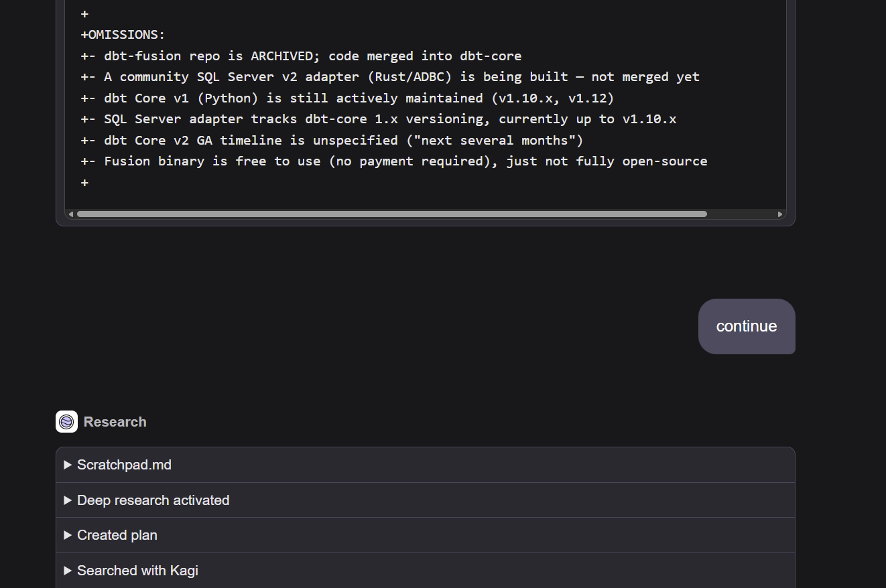Viewport: 886px width, 588px height.
Task: Click the line about community SQL Server v2 adapter
Action: click(390, 77)
